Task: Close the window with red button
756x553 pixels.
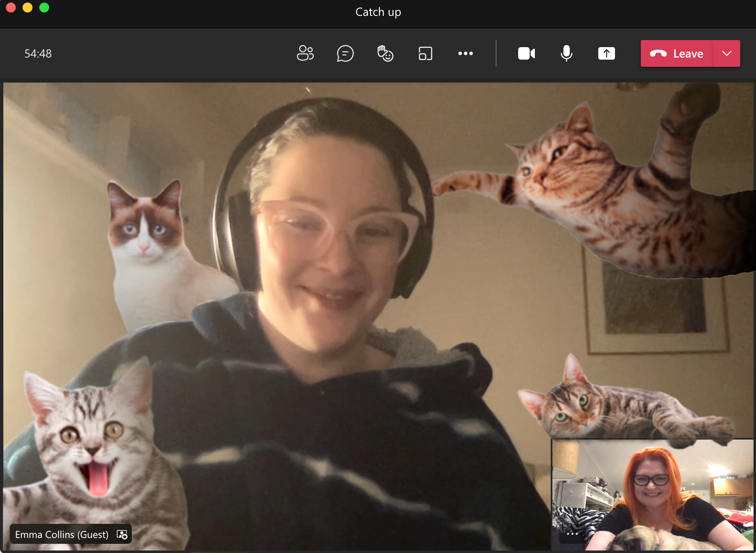Action: coord(11,8)
